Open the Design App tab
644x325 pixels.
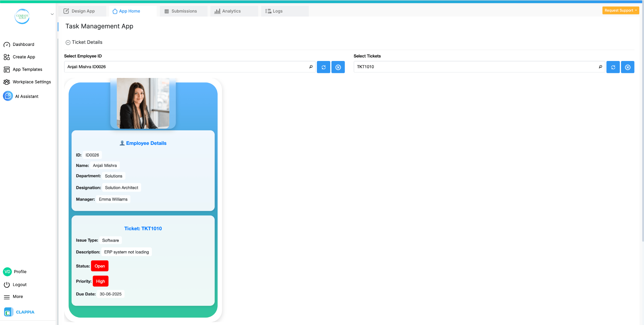click(x=82, y=11)
